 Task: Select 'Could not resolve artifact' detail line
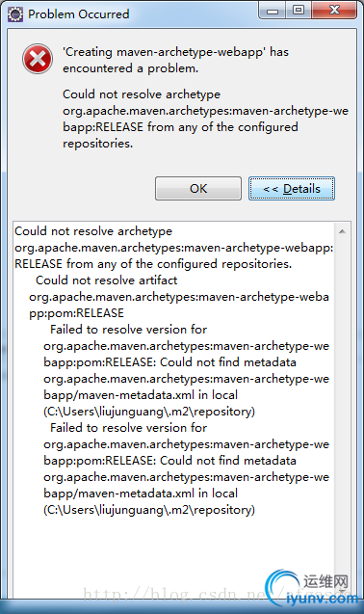click(x=107, y=280)
